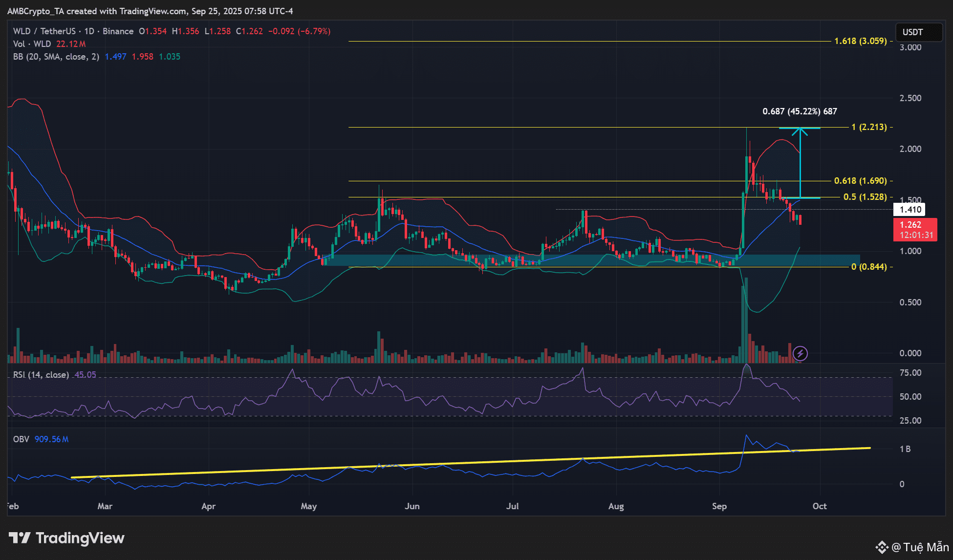Select the 1.618 (3.059) Fibonacci label
This screenshot has width=953, height=560.
[861, 41]
